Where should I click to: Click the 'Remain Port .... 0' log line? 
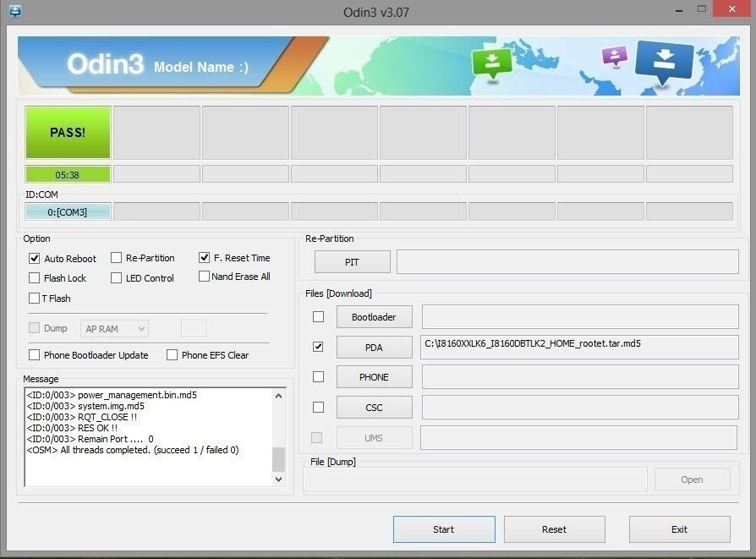(x=90, y=439)
